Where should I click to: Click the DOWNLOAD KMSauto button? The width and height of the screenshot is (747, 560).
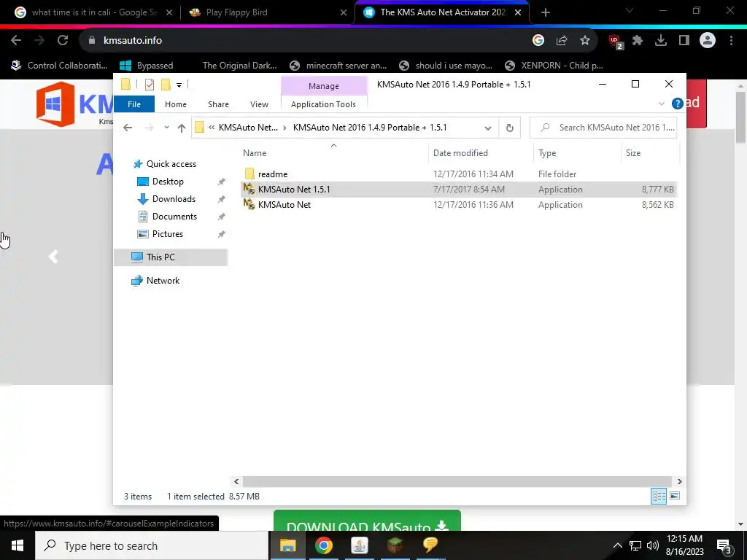tap(367, 522)
